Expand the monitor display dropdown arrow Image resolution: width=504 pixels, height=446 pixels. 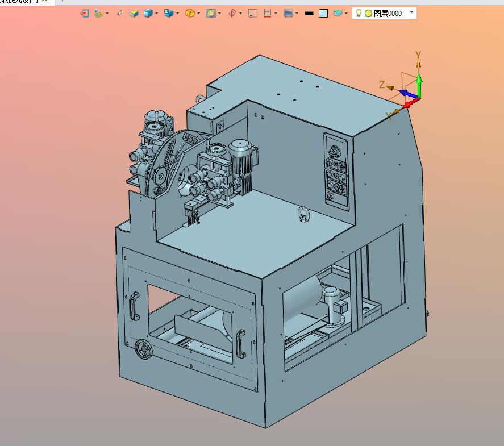click(x=297, y=14)
